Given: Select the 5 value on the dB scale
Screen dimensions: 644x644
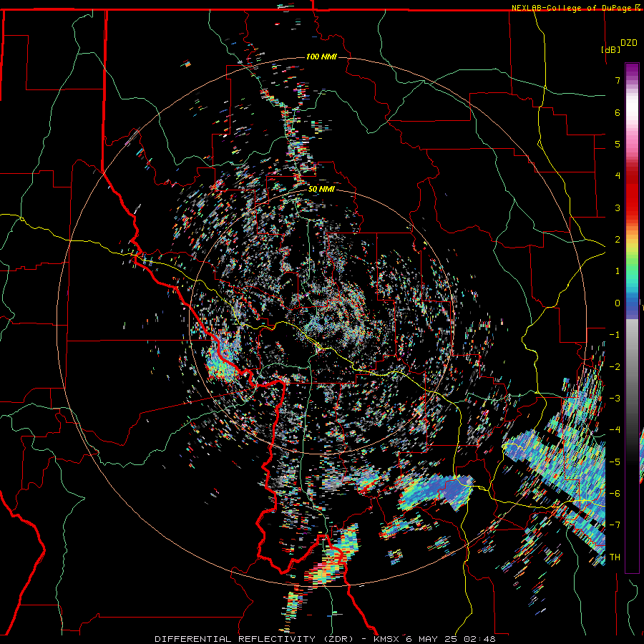Looking at the screenshot, I should click(618, 144).
